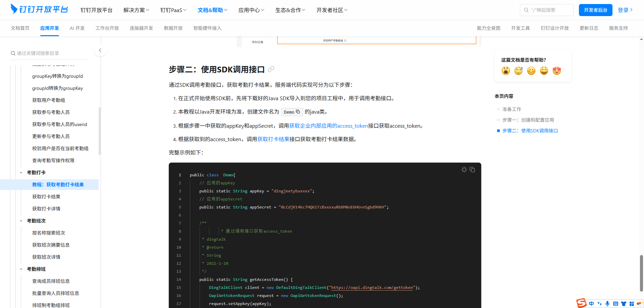Image resolution: width=644 pixels, height=308 pixels.
Task: Rate the document with the slight smile emoji
Action: 531,70
